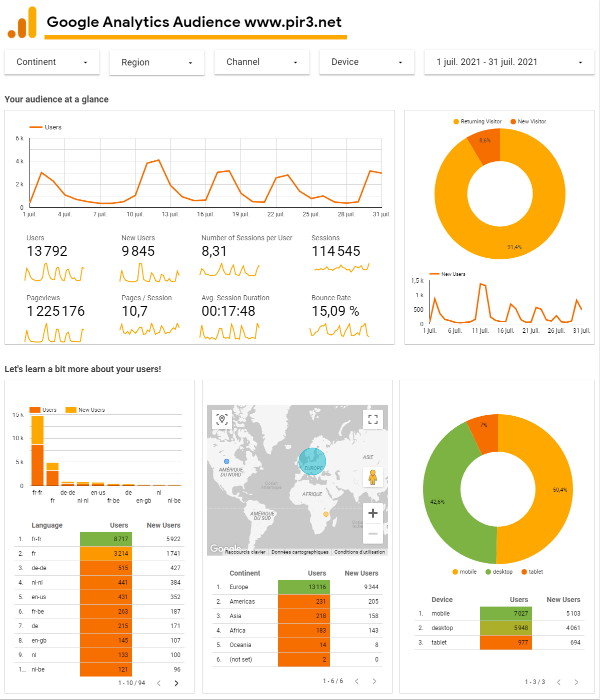
Task: Sort Language table by Language column
Action: pos(47,525)
